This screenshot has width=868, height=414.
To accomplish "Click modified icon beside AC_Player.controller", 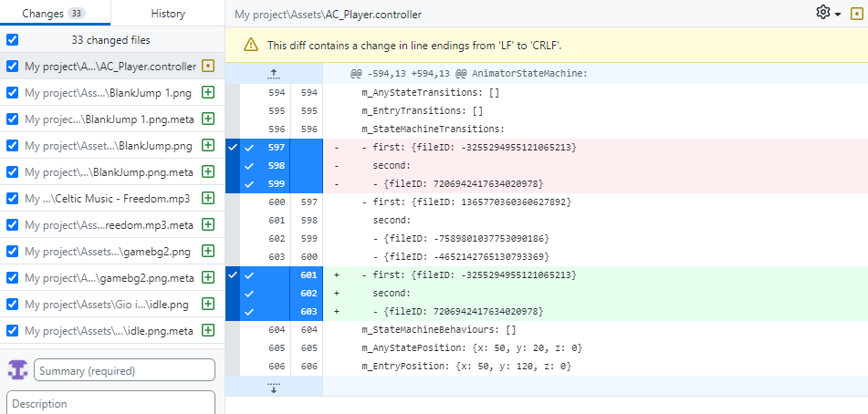I will tap(207, 67).
